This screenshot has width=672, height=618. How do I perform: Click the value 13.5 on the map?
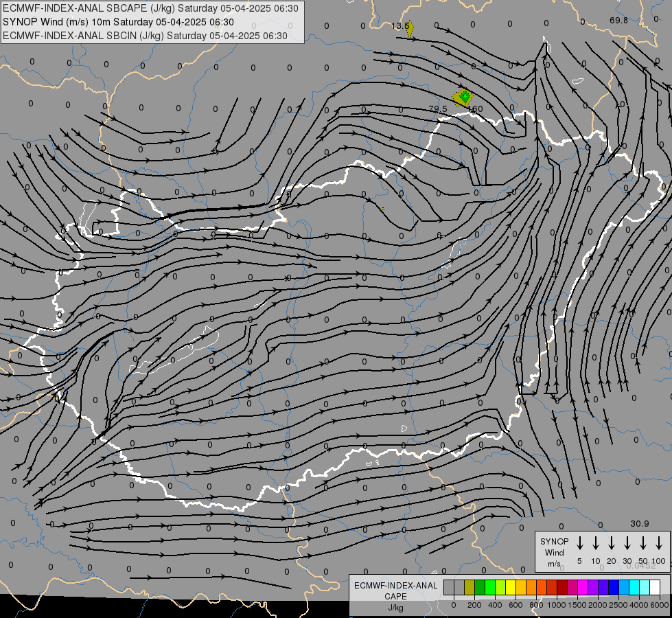tap(400, 25)
